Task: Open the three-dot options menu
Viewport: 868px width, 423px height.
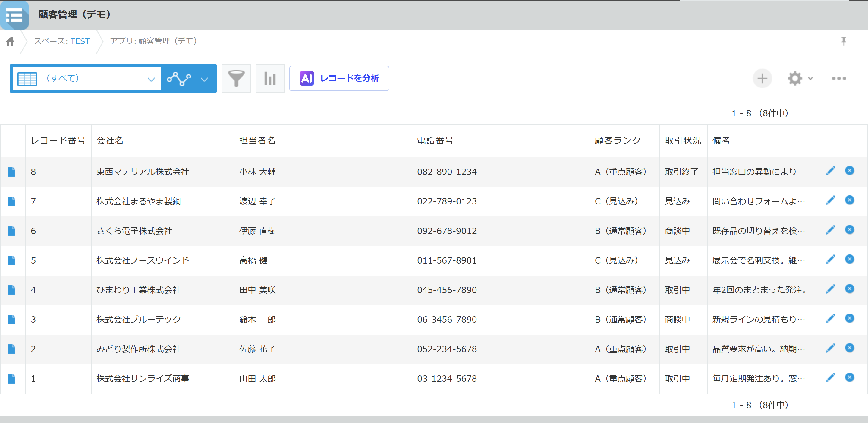Action: click(x=839, y=78)
